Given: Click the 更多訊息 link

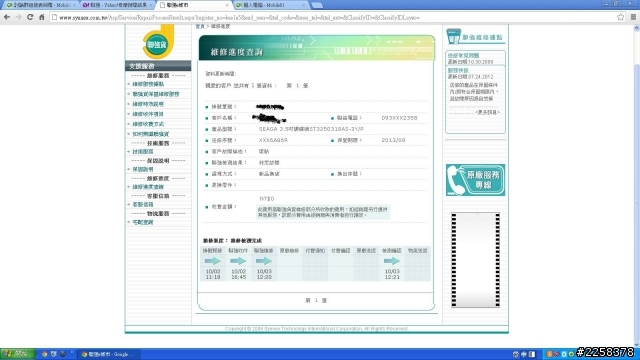Looking at the screenshot, I should (x=488, y=112).
